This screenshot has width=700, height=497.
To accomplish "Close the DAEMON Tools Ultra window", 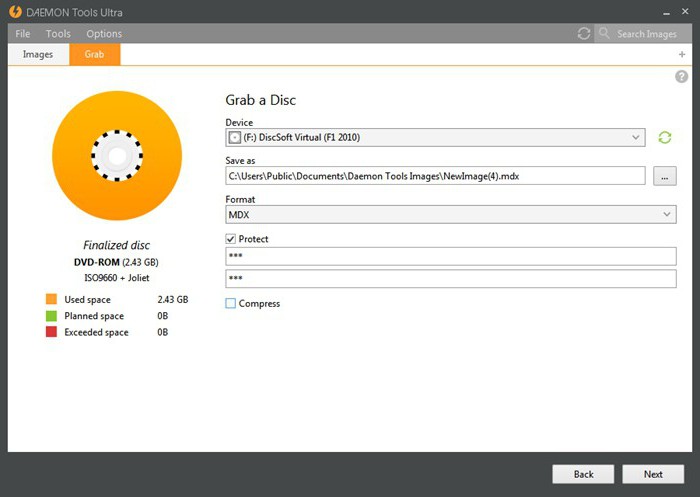I will point(685,12).
